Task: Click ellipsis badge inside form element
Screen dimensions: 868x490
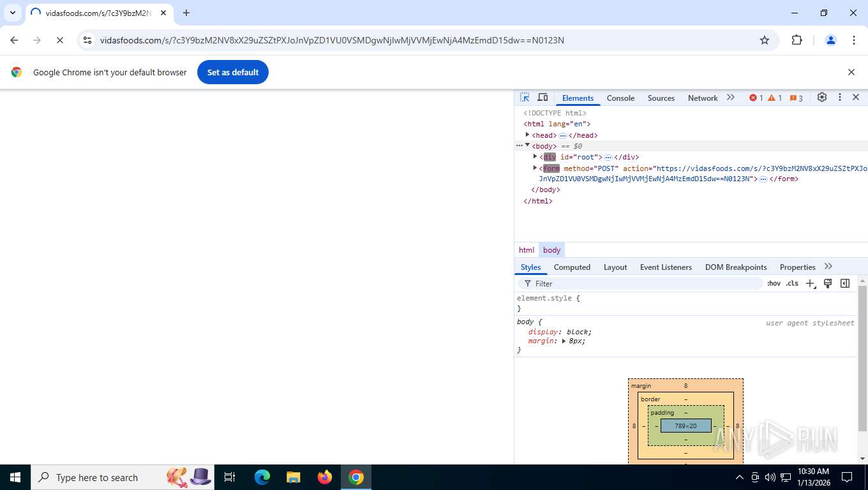Action: point(763,179)
